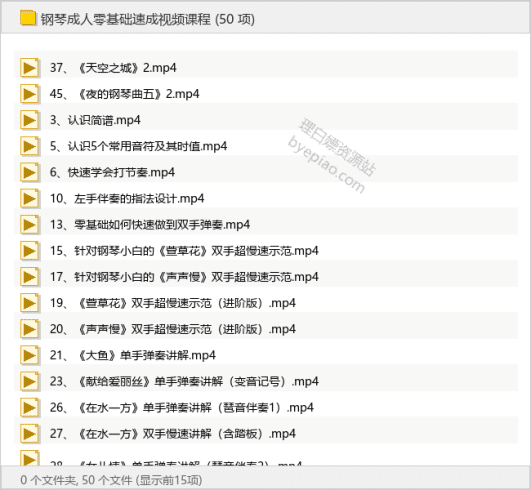Open 15、针对钢琴小白的《萱草花》双手超慢速示范.mp4
Image resolution: width=531 pixels, height=490 pixels.
pos(184,251)
